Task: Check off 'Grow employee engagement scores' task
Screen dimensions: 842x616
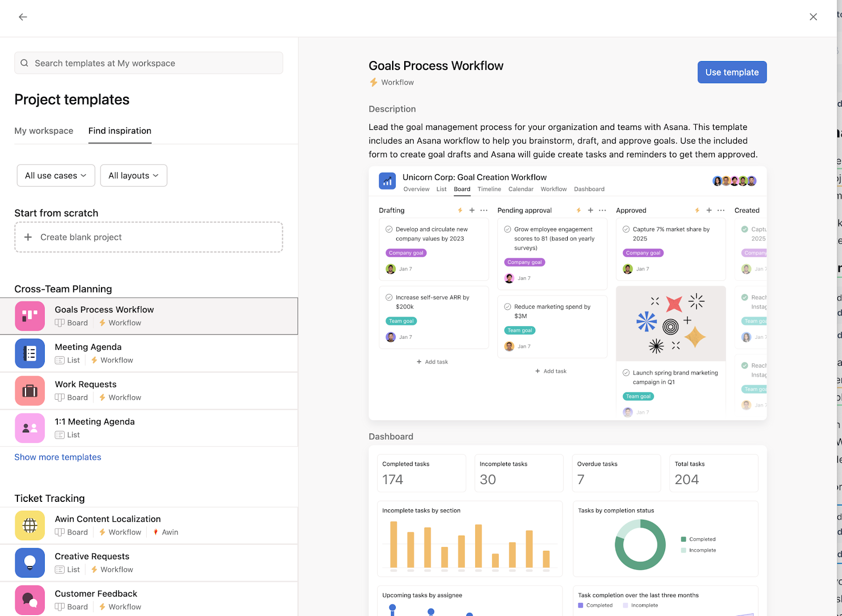Action: click(x=508, y=229)
